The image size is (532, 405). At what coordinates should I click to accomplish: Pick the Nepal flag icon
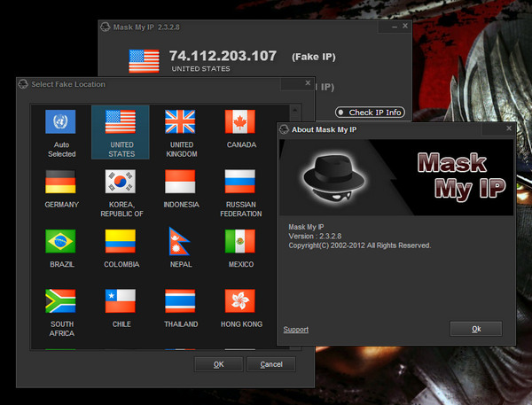[179, 241]
